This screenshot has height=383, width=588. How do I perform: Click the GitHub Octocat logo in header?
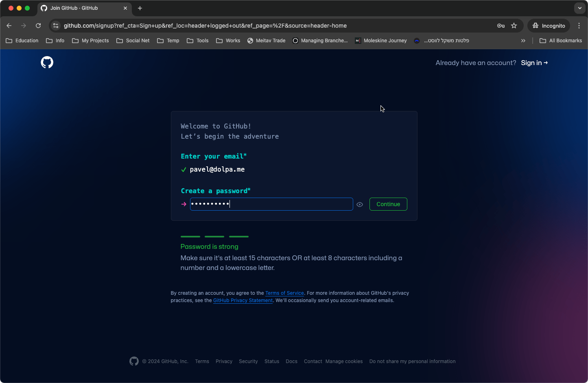[x=47, y=63]
